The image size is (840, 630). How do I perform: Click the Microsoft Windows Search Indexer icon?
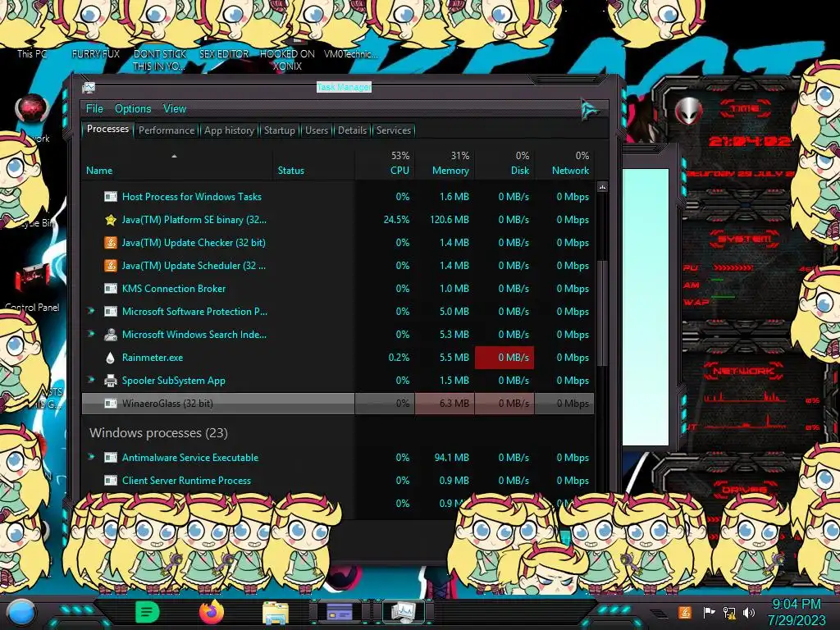(111, 335)
